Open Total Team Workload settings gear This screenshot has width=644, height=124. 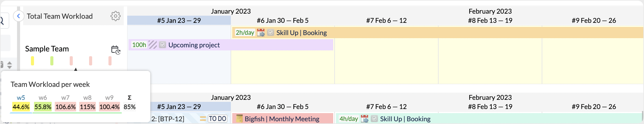(116, 16)
